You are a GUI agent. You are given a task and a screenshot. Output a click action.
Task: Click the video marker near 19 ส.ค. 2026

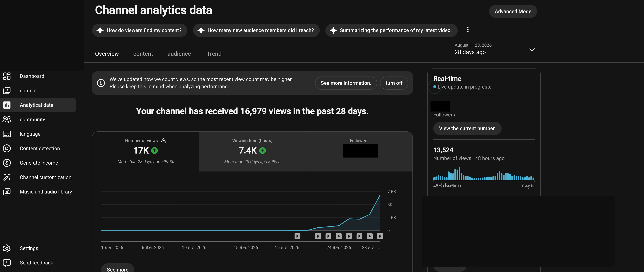coord(297,236)
